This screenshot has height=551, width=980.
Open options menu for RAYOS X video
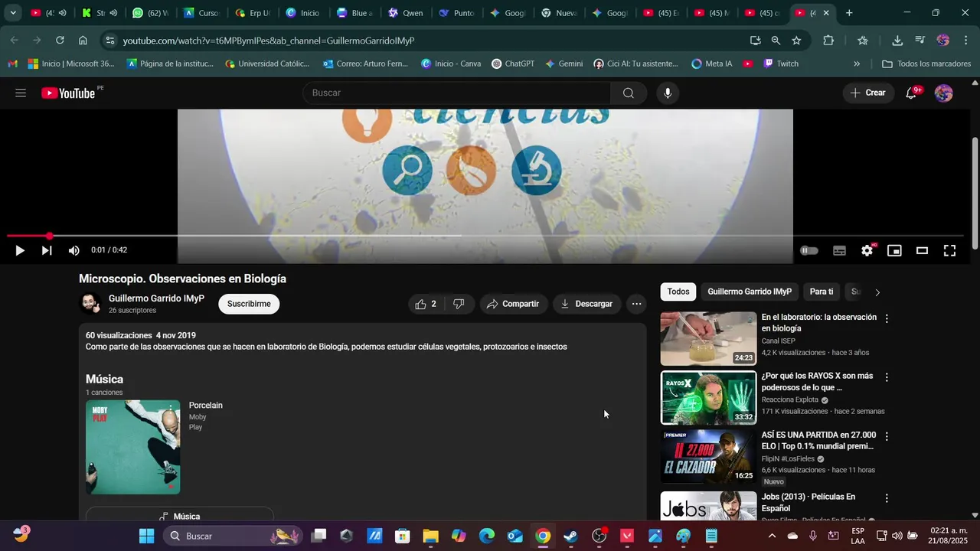[x=887, y=377]
